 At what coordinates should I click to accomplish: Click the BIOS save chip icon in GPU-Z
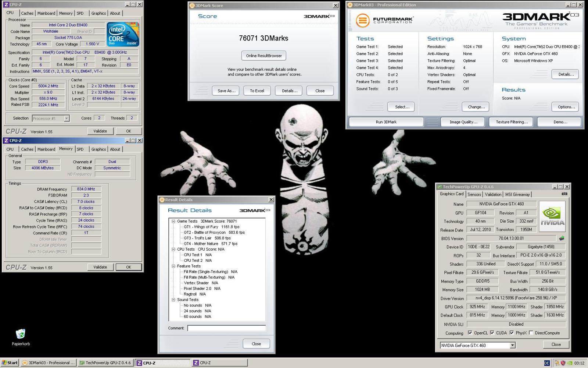tap(562, 238)
